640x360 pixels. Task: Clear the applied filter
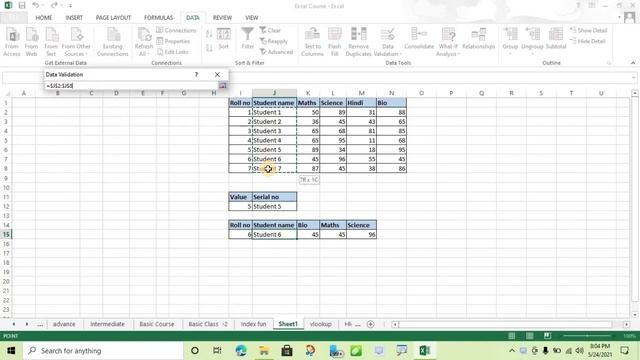(270, 31)
